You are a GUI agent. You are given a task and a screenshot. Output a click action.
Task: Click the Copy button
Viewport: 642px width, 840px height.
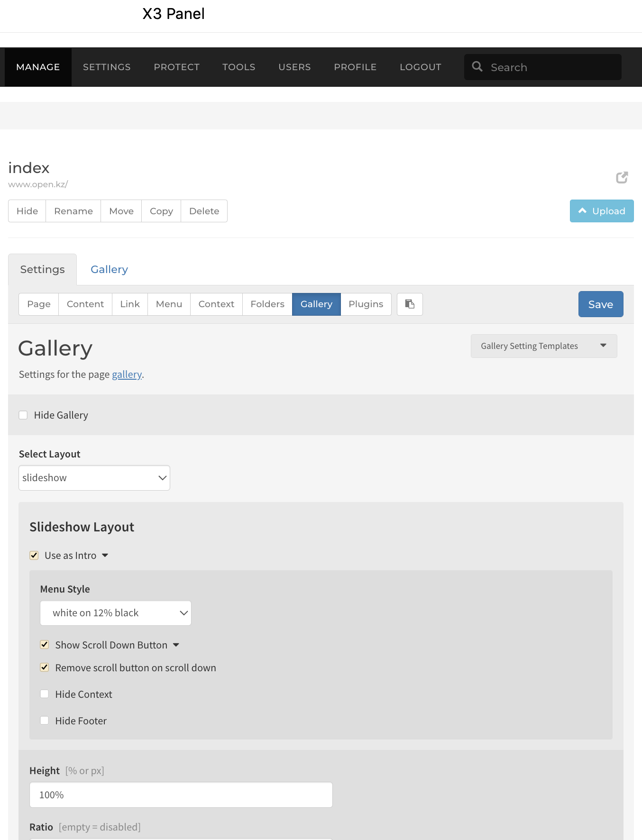[x=161, y=211]
